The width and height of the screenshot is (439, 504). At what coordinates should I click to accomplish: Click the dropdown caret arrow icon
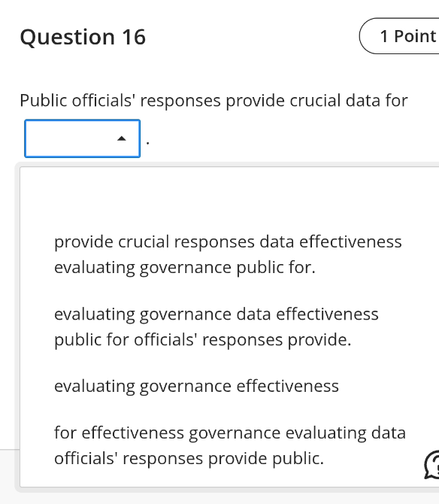click(121, 138)
